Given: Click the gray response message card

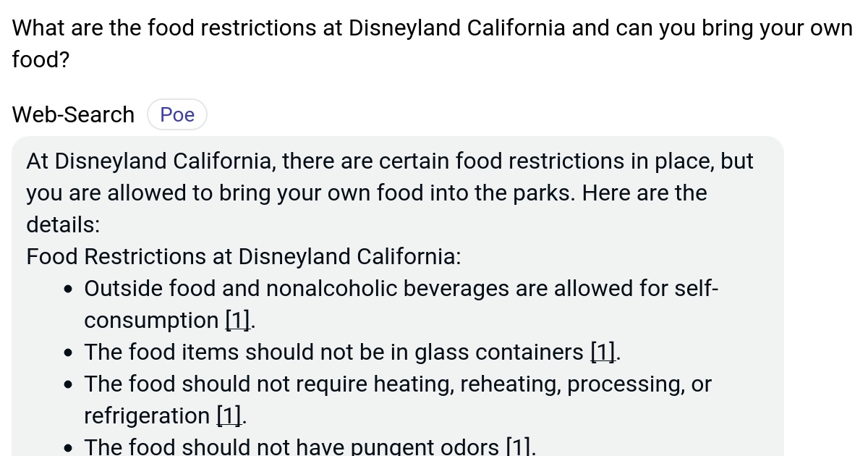Looking at the screenshot, I should pos(398,290).
